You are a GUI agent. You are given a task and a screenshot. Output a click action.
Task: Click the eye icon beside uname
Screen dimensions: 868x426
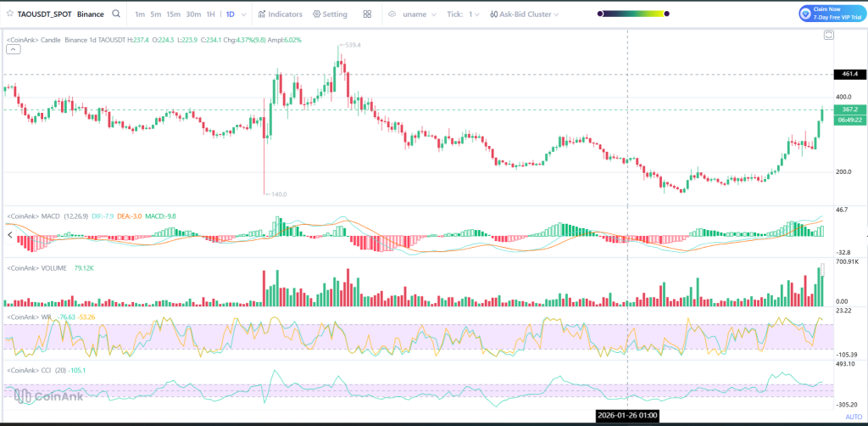point(392,14)
